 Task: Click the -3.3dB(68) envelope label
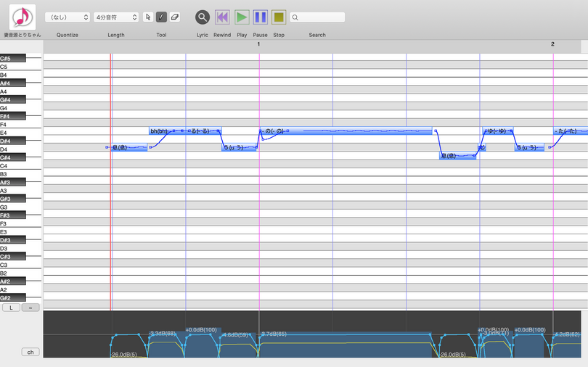pyautogui.click(x=163, y=334)
